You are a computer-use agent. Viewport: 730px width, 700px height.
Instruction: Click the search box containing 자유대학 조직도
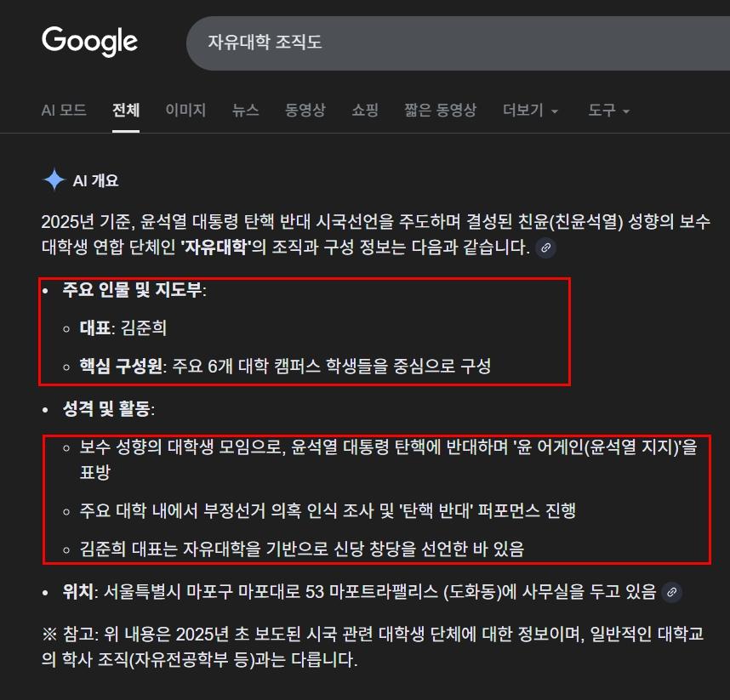[458, 43]
